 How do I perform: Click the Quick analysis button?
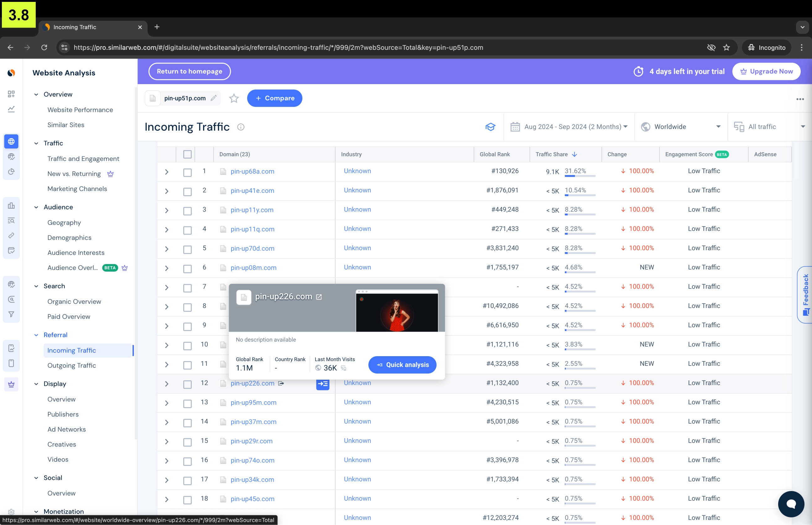[x=402, y=365]
